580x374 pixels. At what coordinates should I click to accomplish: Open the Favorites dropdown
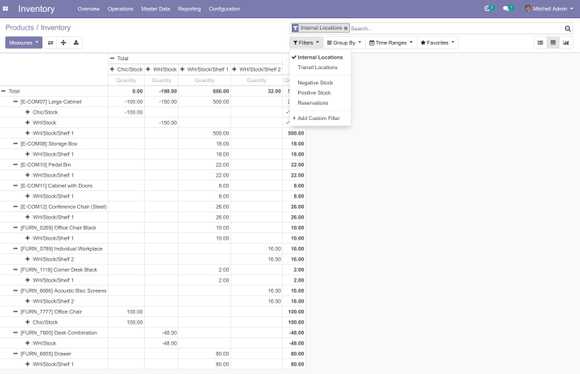click(x=438, y=43)
